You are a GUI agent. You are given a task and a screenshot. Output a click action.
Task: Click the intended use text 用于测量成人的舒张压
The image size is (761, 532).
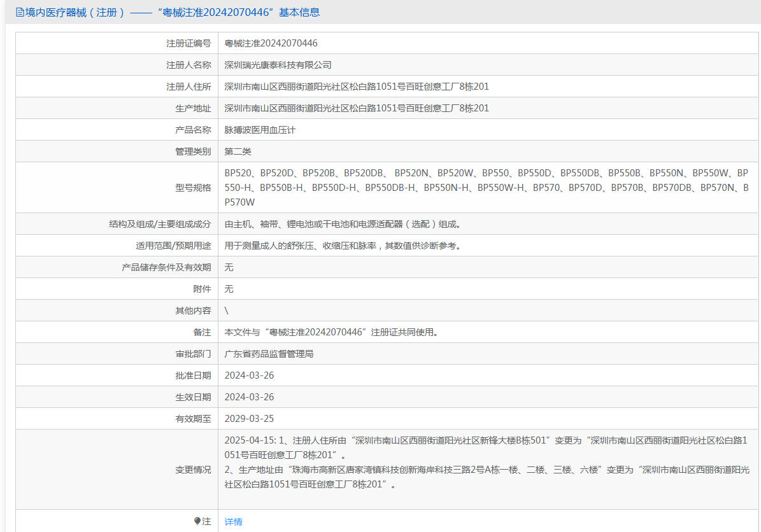[343, 246]
